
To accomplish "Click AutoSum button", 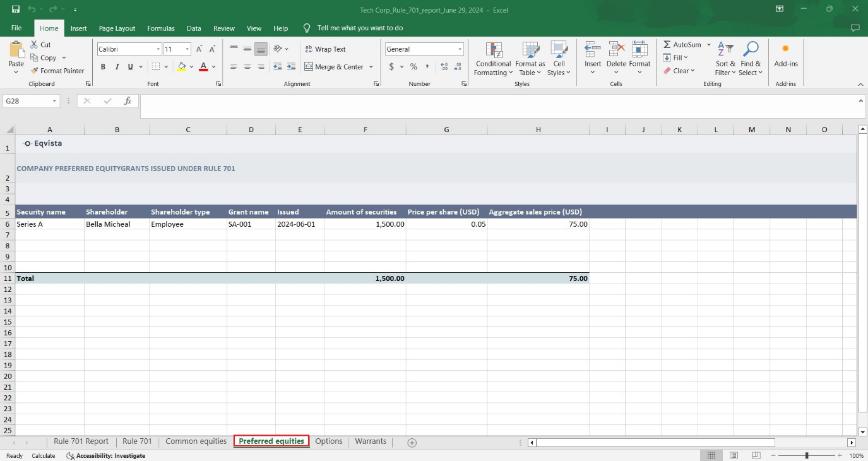I will tap(682, 45).
